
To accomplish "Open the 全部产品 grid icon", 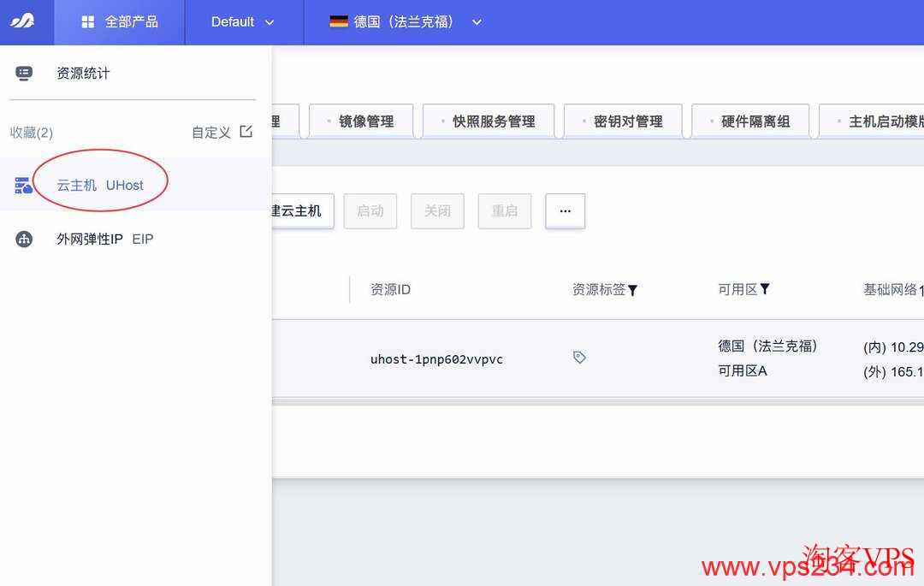I will (88, 22).
